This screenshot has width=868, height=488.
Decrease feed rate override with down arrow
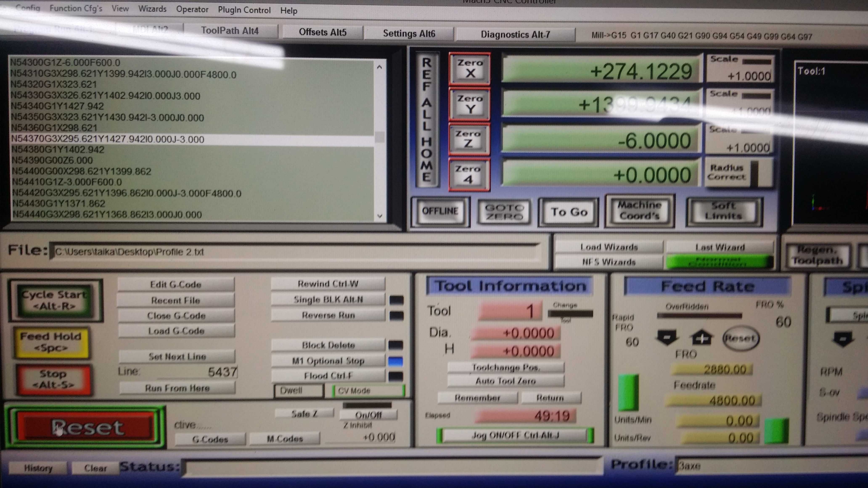pyautogui.click(x=667, y=338)
